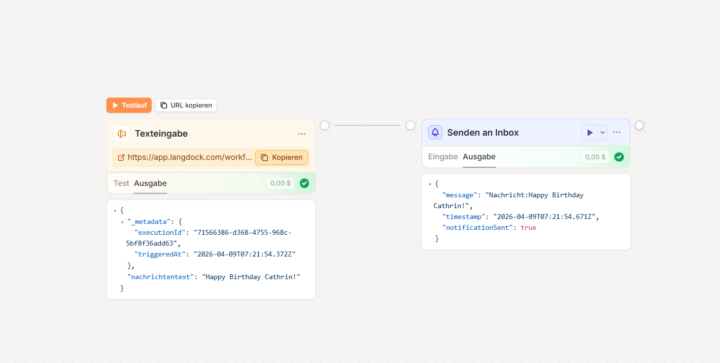Click the true value of notificationSent
The height and width of the screenshot is (363, 720).
[528, 228]
